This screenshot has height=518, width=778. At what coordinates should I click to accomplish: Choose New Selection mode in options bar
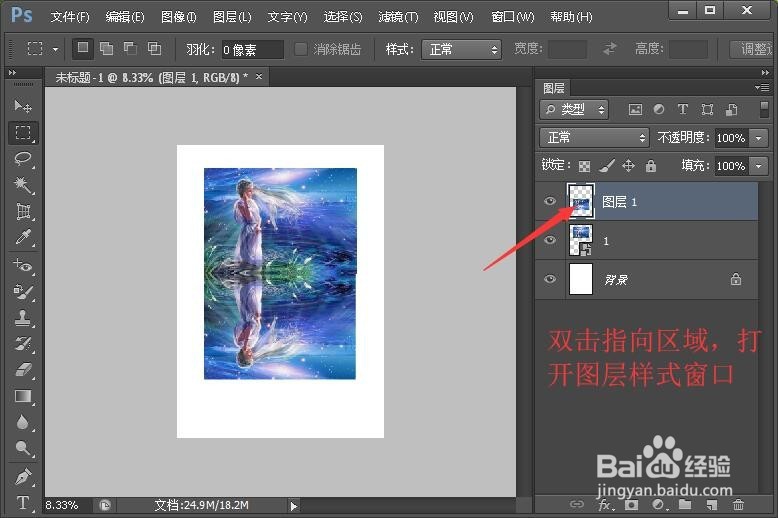coord(83,48)
